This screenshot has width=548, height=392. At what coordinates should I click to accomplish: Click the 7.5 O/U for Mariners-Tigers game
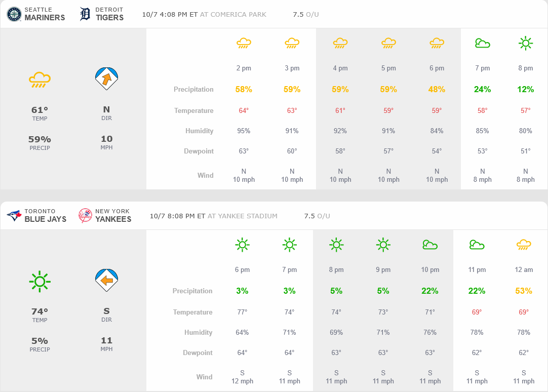click(305, 14)
